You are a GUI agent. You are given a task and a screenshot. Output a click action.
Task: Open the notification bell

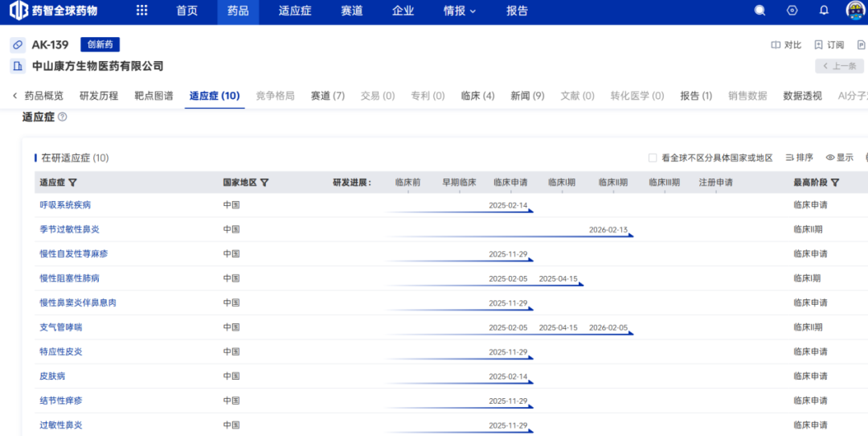pos(824,10)
